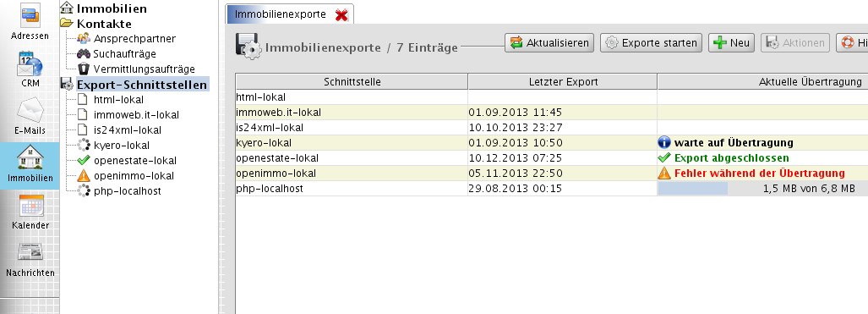
Task: Select Suchaufträge in the tree
Action: [x=124, y=54]
